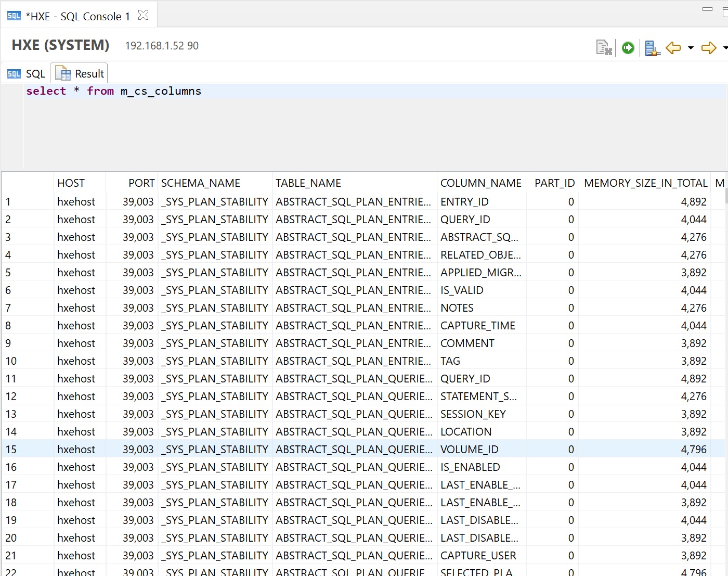The width and height of the screenshot is (728, 576).
Task: Switch to the Result tab
Action: pyautogui.click(x=81, y=74)
